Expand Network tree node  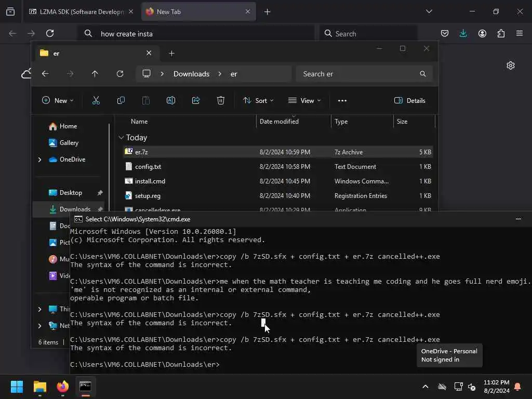[39, 326]
